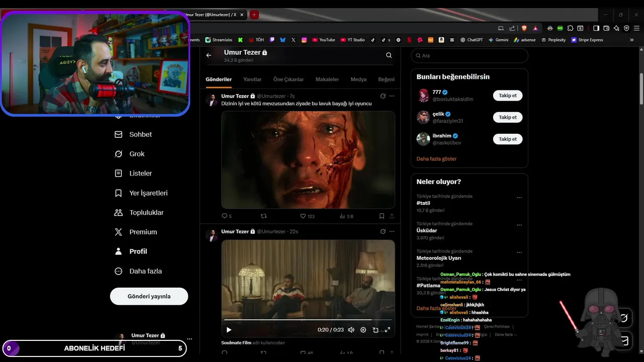Open the browser hamburger menu

point(636,28)
